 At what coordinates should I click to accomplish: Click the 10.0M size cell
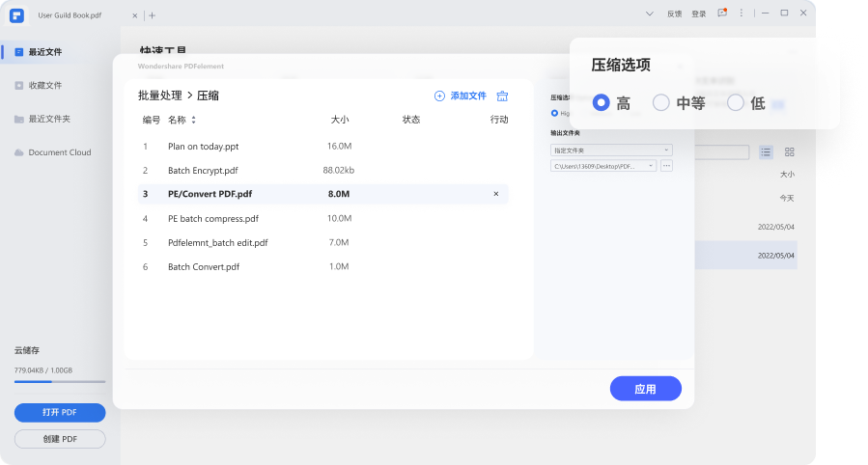coord(339,218)
